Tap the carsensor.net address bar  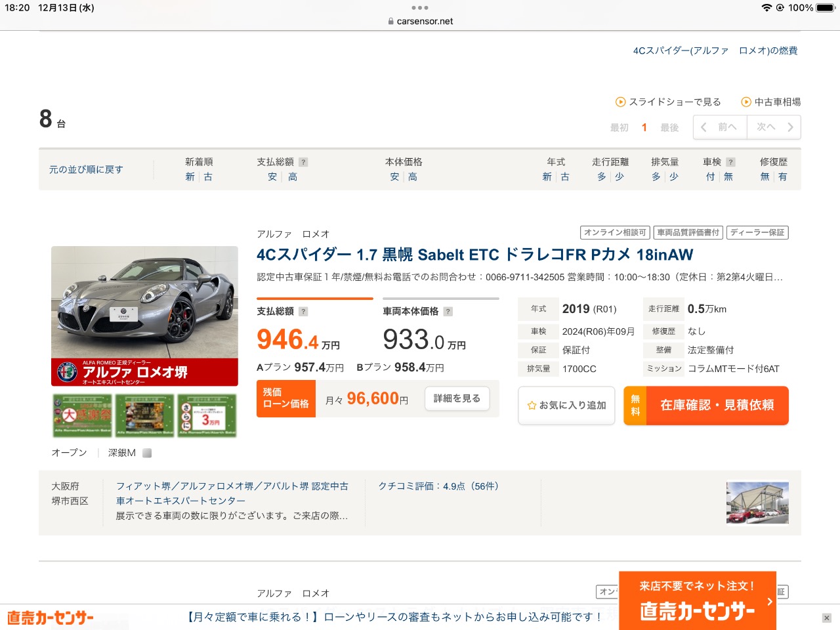[x=420, y=21]
